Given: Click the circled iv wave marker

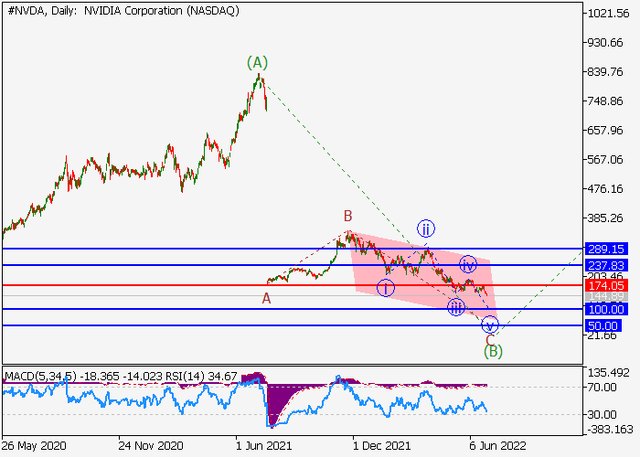Looking at the screenshot, I should tap(468, 265).
